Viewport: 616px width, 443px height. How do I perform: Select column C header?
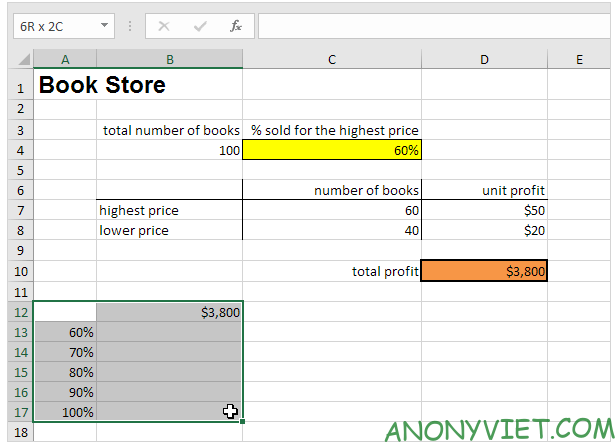[x=332, y=61]
